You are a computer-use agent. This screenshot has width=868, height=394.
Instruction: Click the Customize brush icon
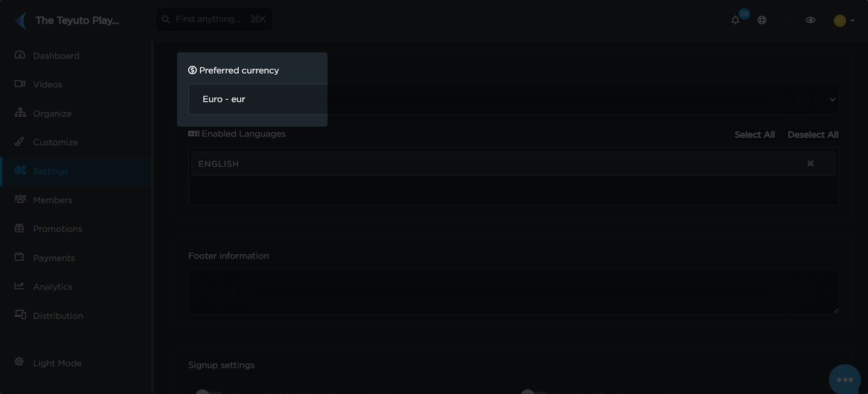coord(20,141)
